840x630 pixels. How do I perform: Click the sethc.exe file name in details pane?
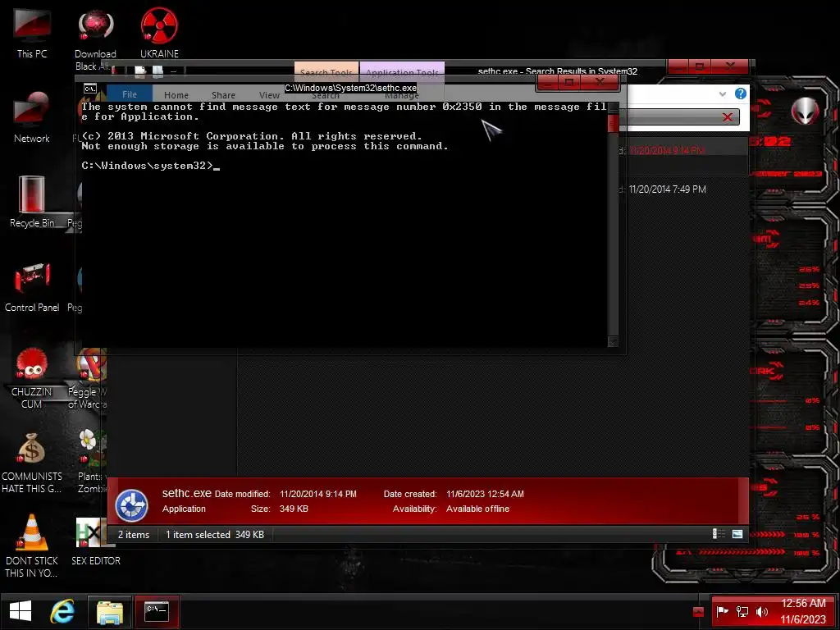[186, 493]
